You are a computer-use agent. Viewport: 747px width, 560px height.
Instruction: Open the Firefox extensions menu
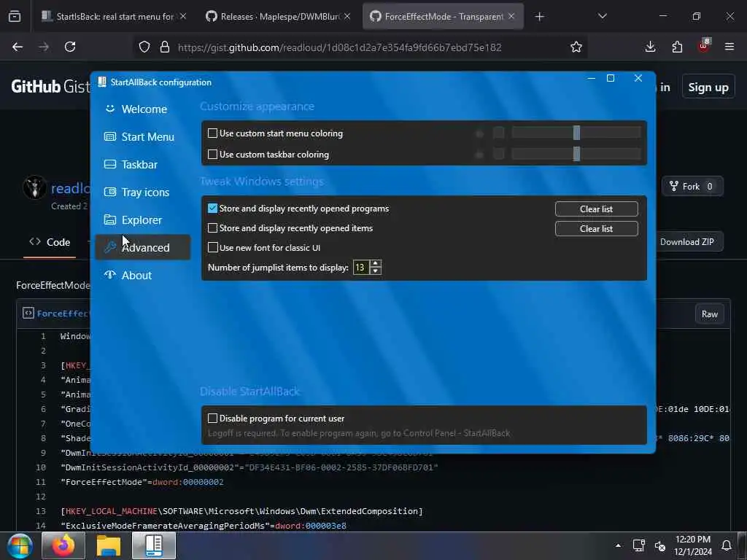(677, 47)
